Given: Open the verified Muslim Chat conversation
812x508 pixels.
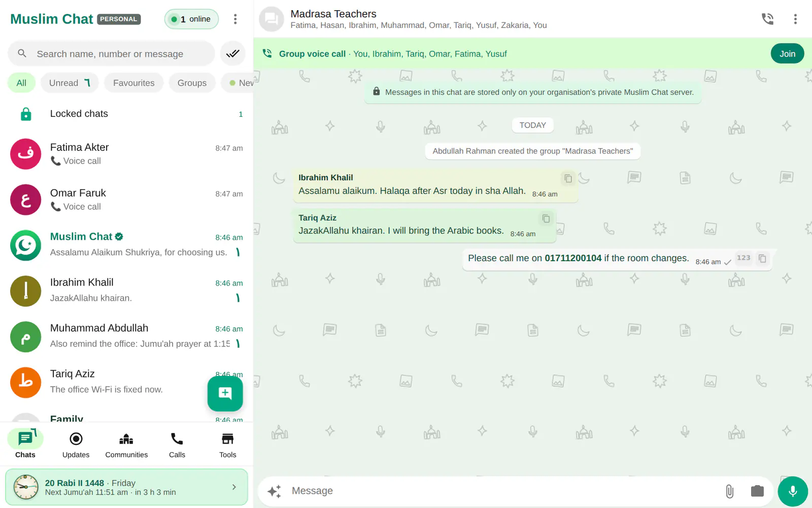Looking at the screenshot, I should [126, 245].
